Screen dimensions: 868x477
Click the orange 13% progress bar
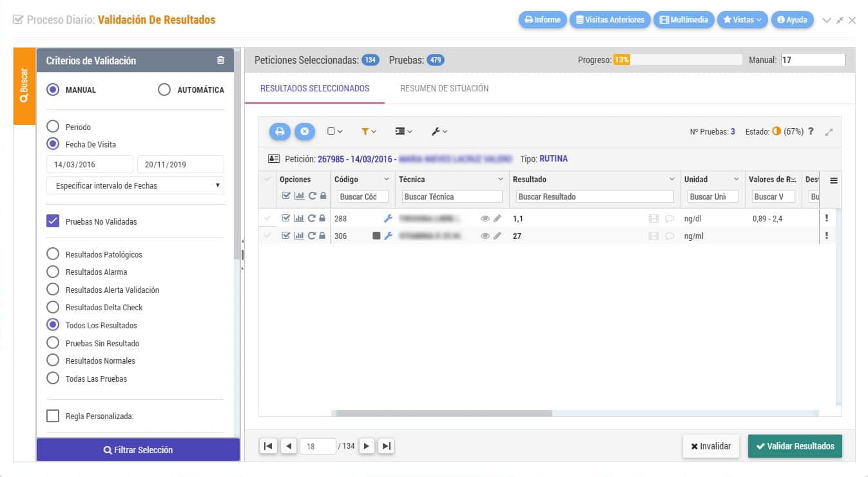[x=621, y=60]
